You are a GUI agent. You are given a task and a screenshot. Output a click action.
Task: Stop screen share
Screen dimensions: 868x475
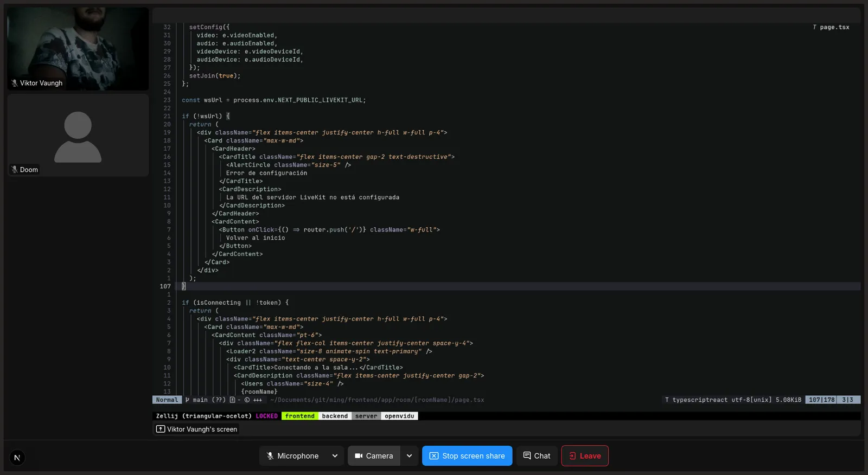click(x=467, y=456)
